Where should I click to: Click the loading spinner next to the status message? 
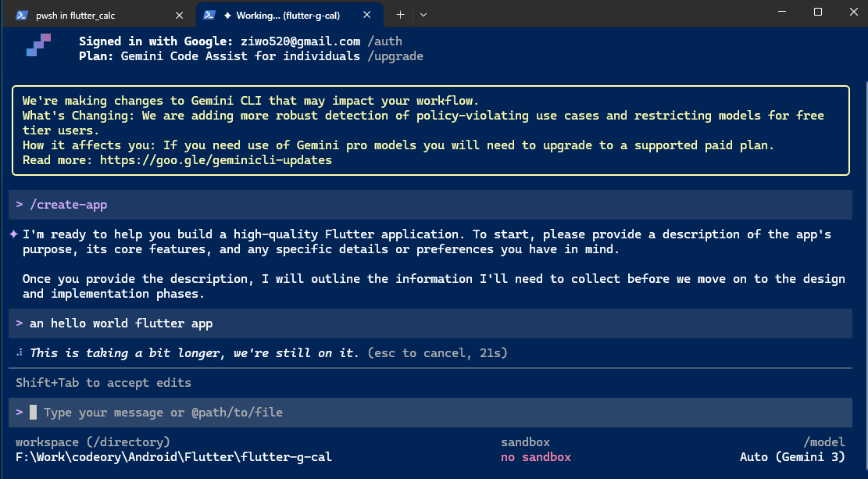pyautogui.click(x=19, y=353)
